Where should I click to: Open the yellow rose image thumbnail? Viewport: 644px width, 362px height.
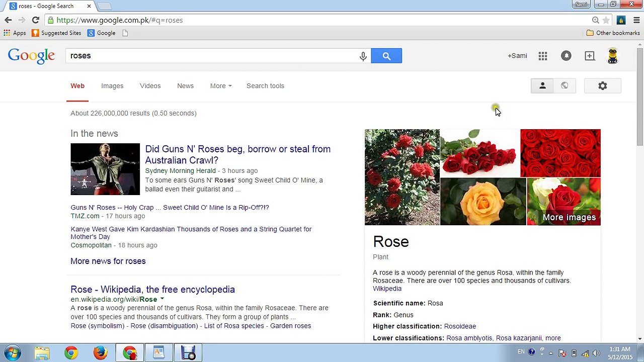483,202
